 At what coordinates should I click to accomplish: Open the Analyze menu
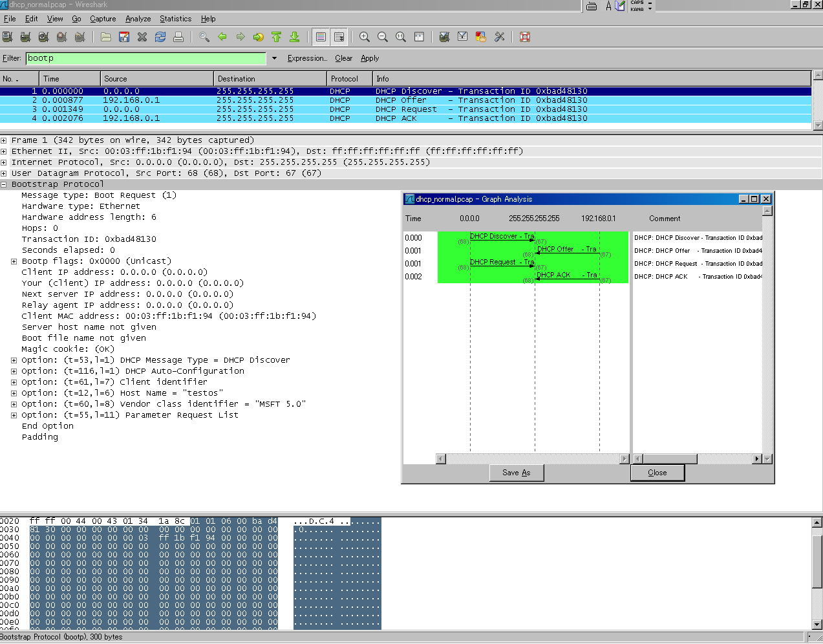click(138, 19)
